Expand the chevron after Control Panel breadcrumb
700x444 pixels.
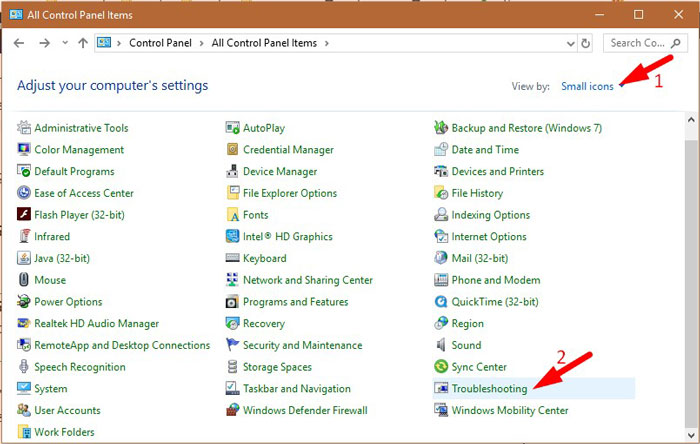[x=201, y=43]
